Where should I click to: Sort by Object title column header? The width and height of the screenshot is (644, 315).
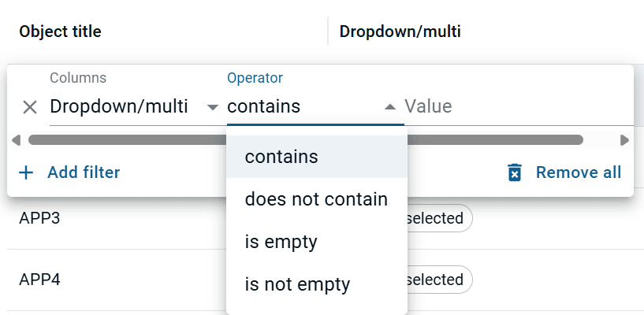61,31
